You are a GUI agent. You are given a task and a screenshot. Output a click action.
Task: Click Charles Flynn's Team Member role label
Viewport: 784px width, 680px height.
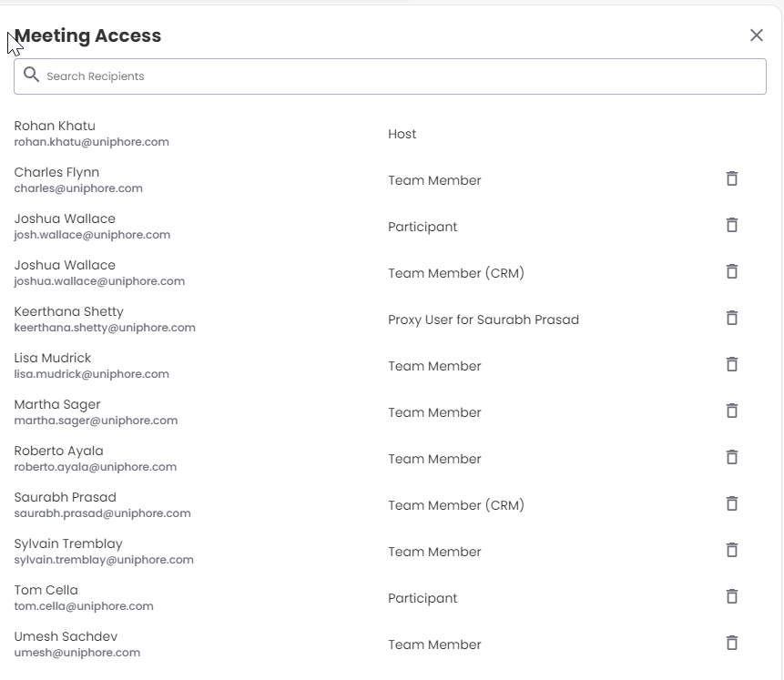434,180
